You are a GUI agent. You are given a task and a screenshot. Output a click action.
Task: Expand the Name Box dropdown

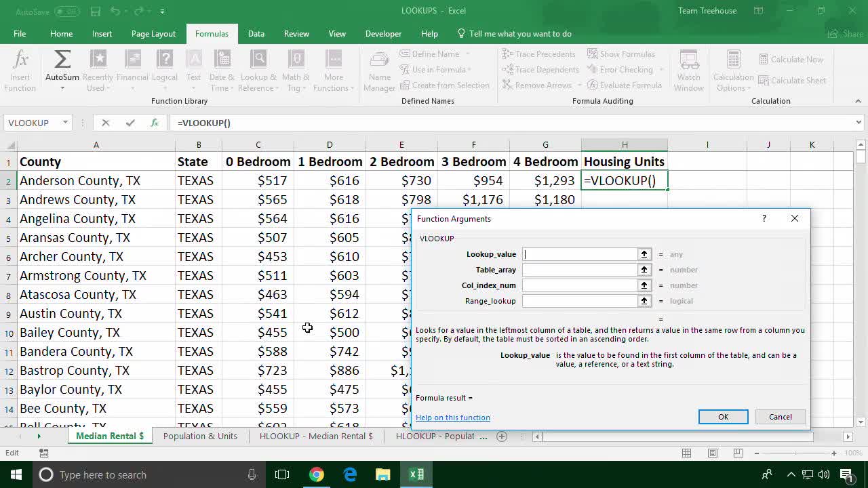(x=65, y=123)
